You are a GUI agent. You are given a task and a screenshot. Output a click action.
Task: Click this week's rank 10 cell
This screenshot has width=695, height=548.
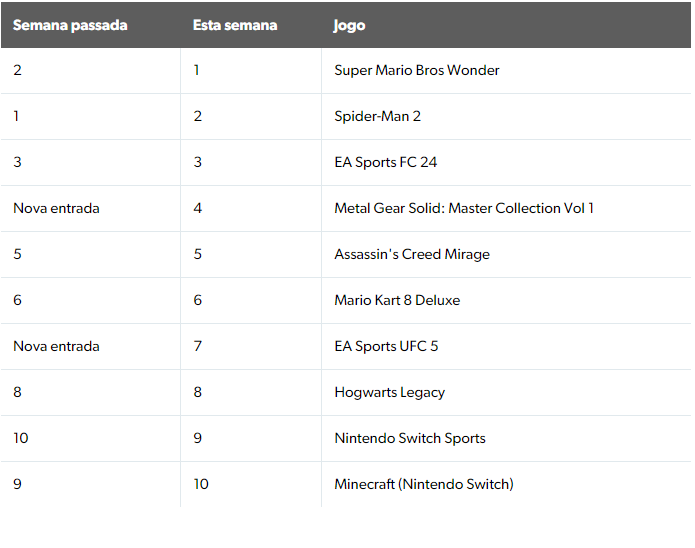(201, 484)
